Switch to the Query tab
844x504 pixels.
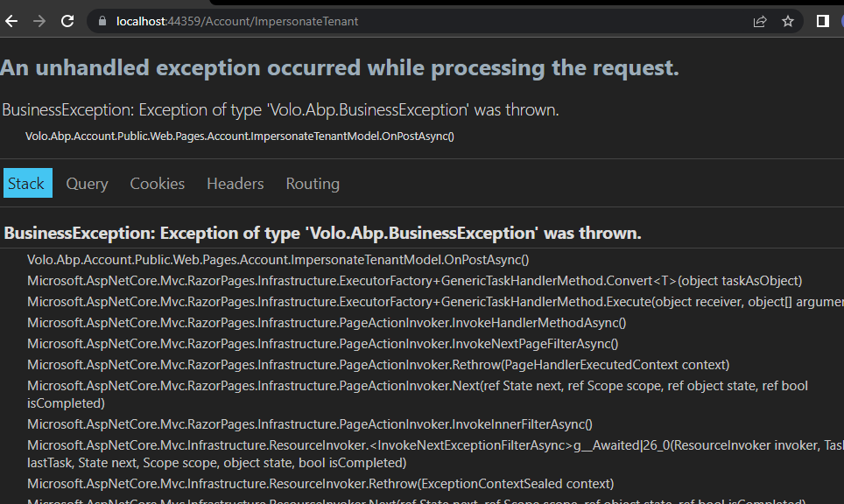(x=87, y=183)
